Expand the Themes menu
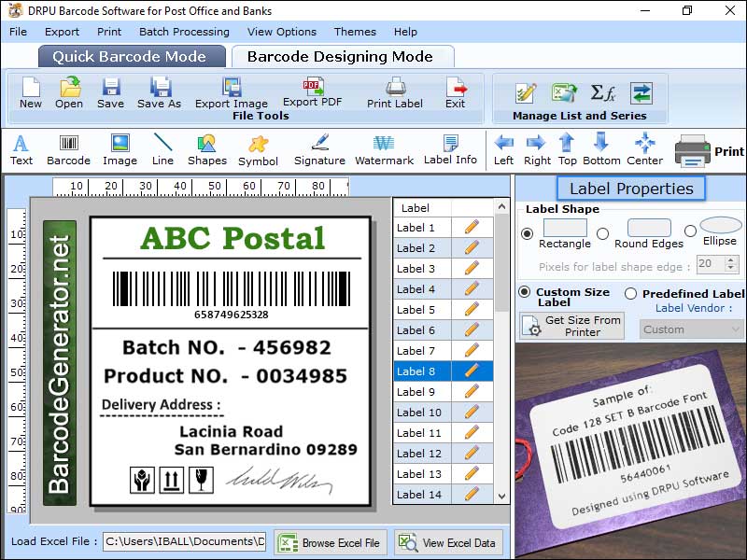This screenshot has width=747, height=560. [x=354, y=31]
